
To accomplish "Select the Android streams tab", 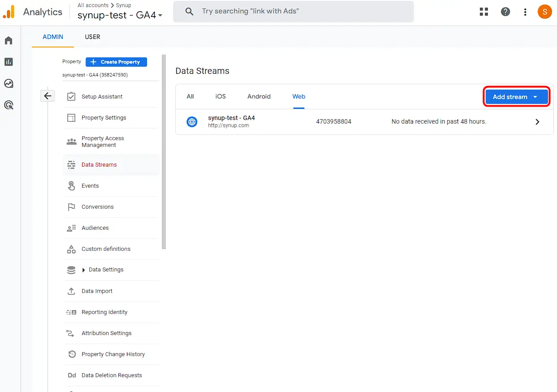I will [259, 96].
